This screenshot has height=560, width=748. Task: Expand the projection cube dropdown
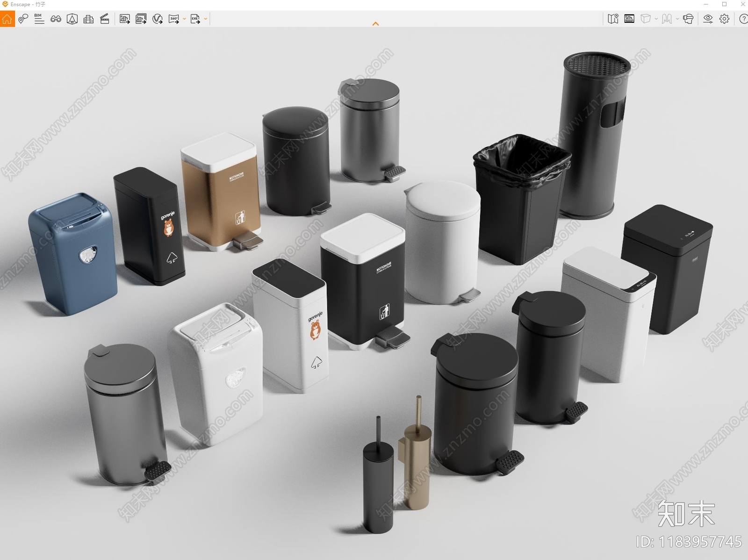tap(656, 19)
